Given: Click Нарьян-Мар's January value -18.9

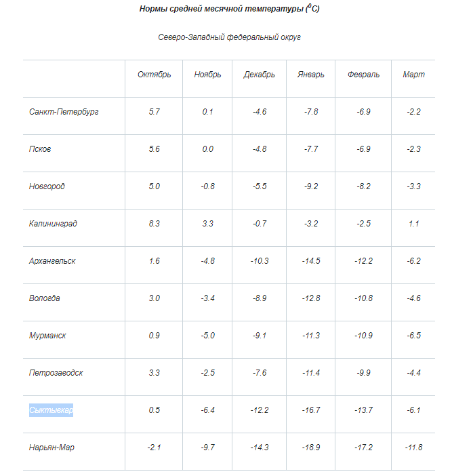Looking at the screenshot, I should [311, 448].
